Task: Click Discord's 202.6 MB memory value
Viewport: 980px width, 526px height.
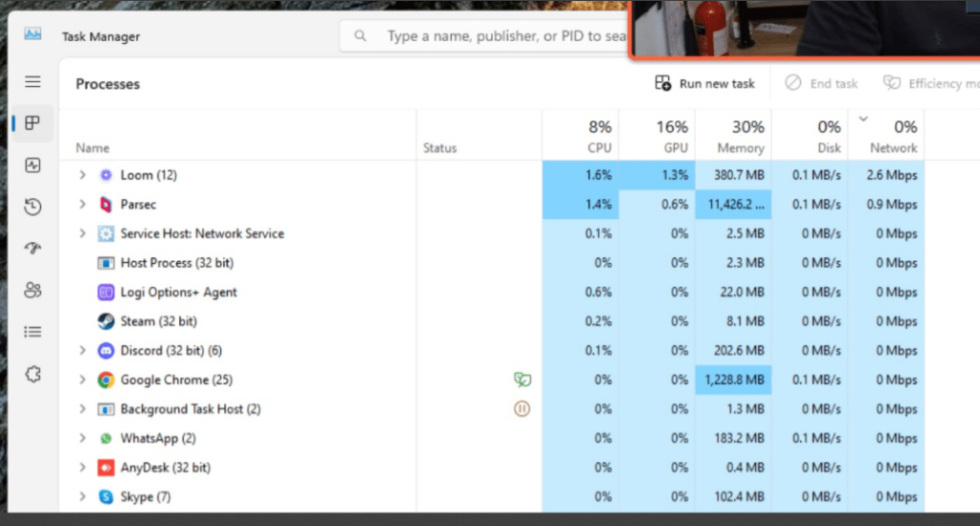Action: point(740,350)
